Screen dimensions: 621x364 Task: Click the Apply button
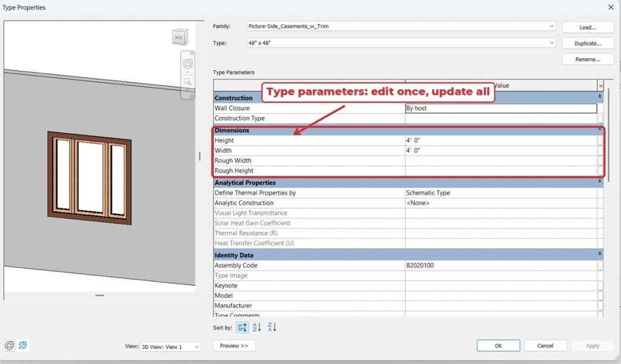[x=592, y=345]
